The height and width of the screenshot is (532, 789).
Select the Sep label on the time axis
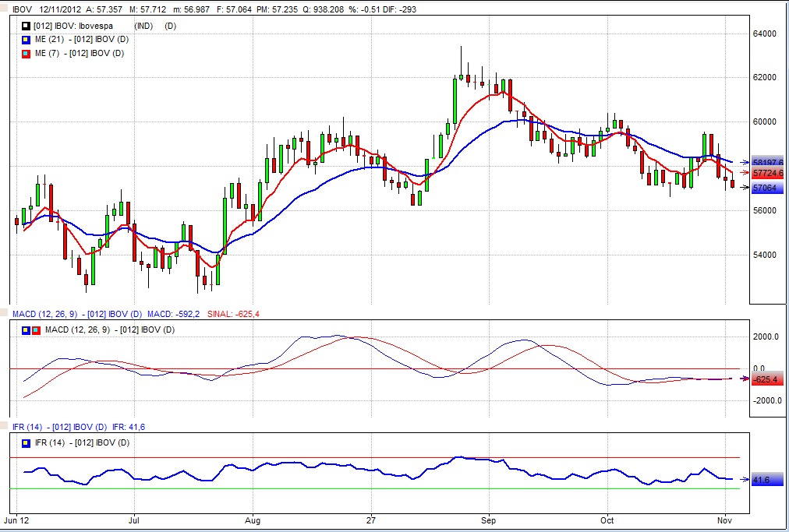coord(488,519)
